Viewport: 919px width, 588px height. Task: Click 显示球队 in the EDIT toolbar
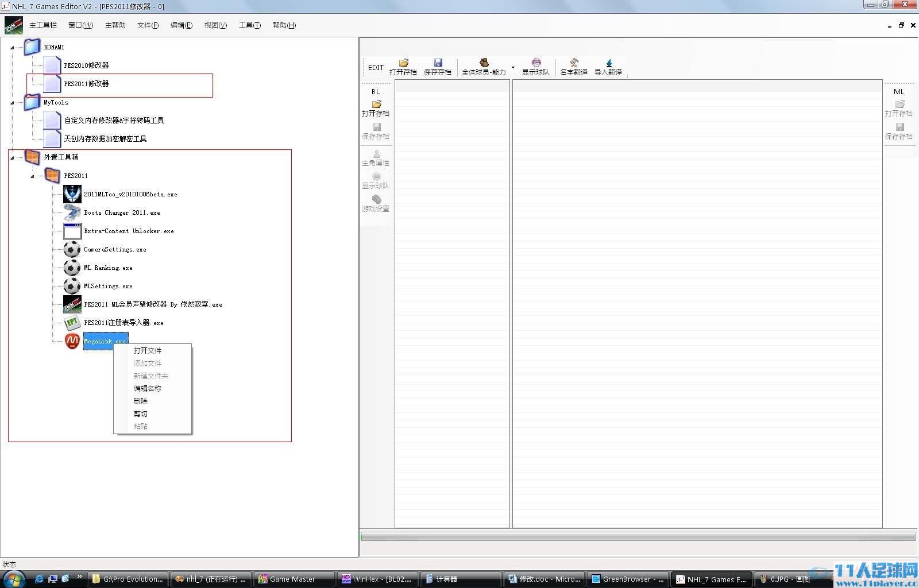(535, 67)
